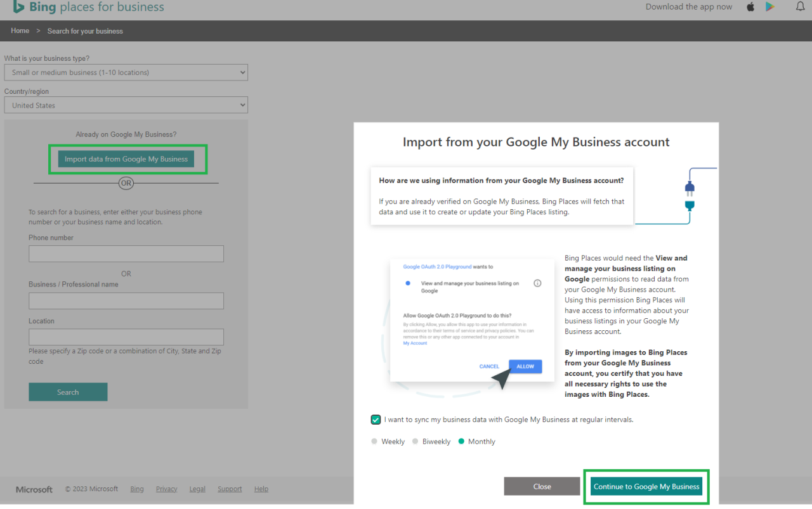The width and height of the screenshot is (812, 509).
Task: Open the Help link
Action: tap(261, 489)
